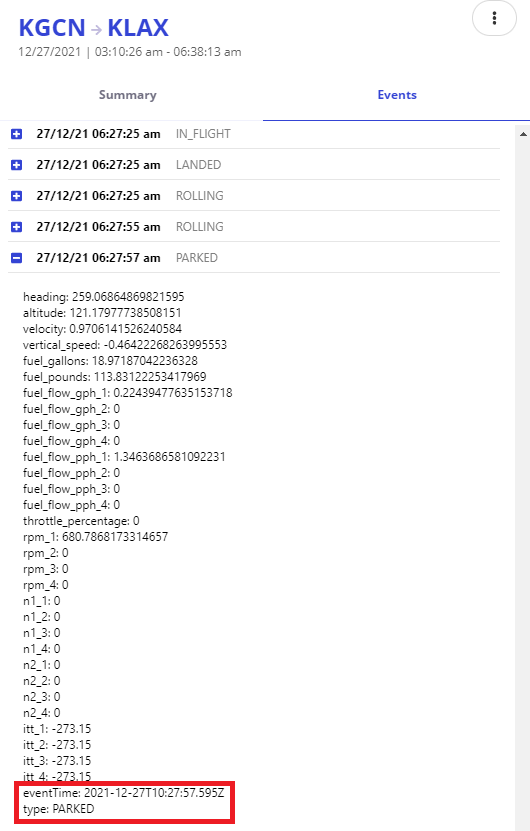
Task: Switch to the Summary tab
Action: pos(128,95)
